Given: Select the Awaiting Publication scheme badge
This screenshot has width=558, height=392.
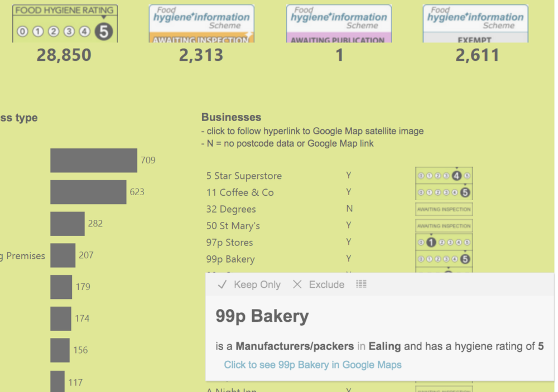Looking at the screenshot, I should [339, 23].
